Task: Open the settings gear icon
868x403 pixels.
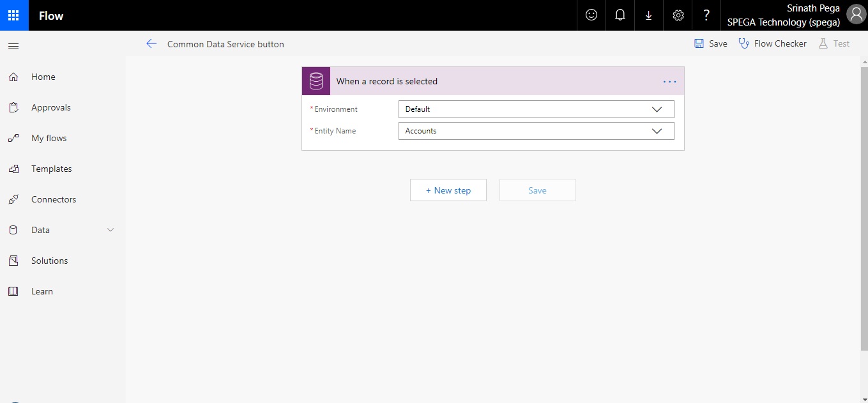Action: (678, 15)
